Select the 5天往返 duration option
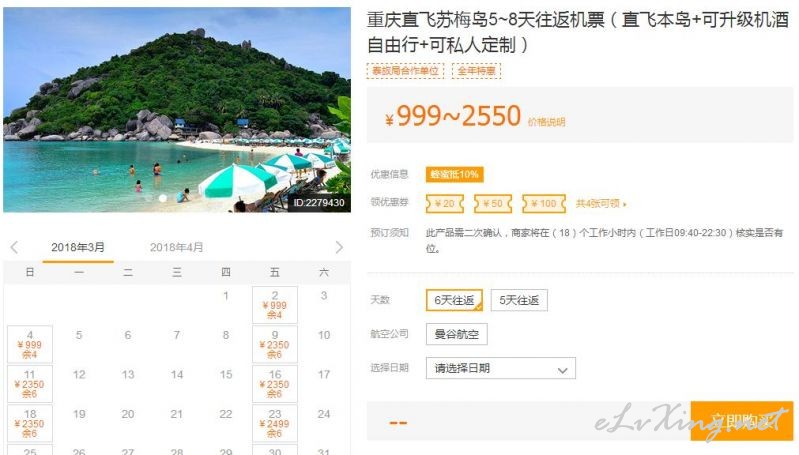Screen dimensions: 799x455 (x=519, y=300)
